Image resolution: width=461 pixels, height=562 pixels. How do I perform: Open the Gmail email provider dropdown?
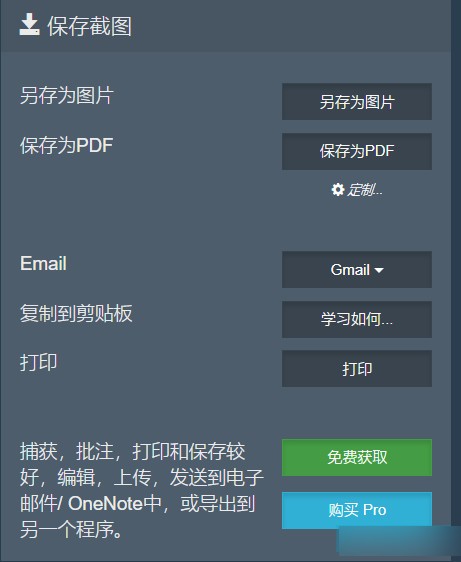click(x=357, y=270)
